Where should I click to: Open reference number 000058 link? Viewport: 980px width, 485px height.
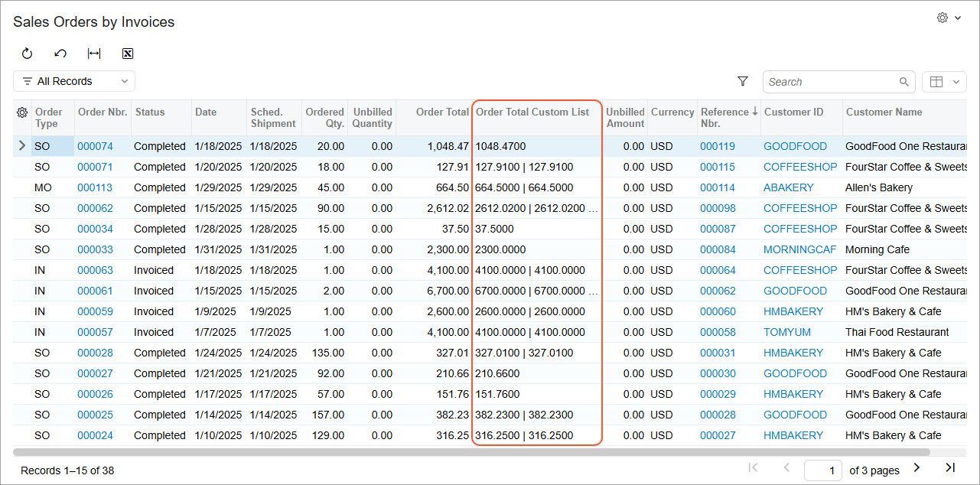click(x=717, y=332)
